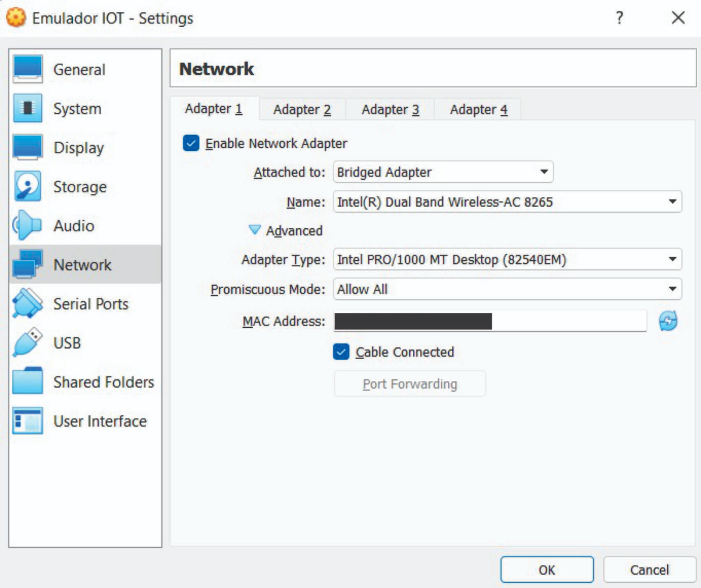Click the Display screen icon
This screenshot has width=701, height=588.
click(x=28, y=147)
